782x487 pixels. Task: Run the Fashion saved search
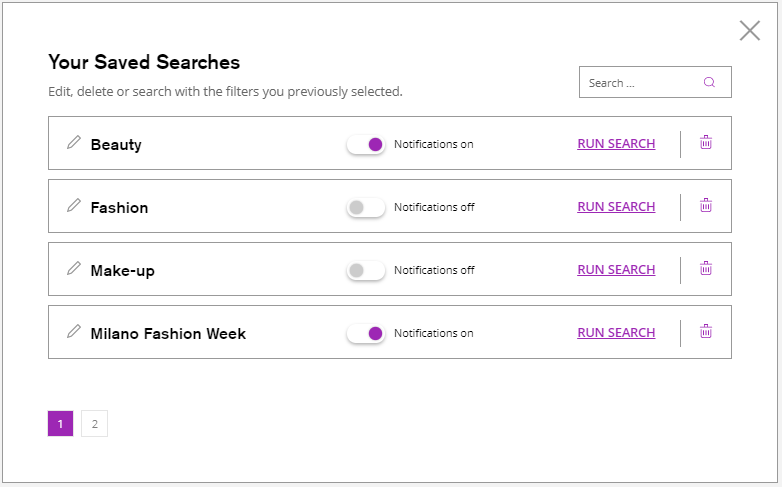click(x=616, y=207)
